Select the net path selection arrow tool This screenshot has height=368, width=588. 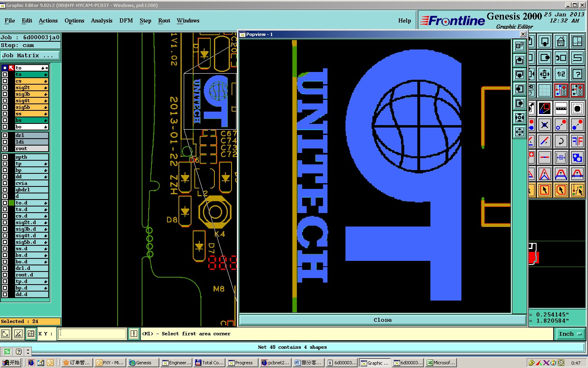[577, 190]
